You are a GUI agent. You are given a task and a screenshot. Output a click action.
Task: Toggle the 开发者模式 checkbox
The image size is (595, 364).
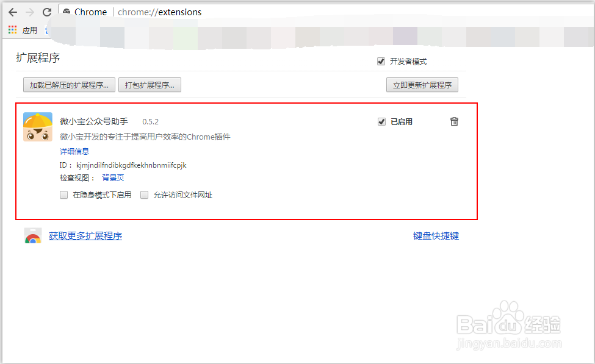coord(381,61)
